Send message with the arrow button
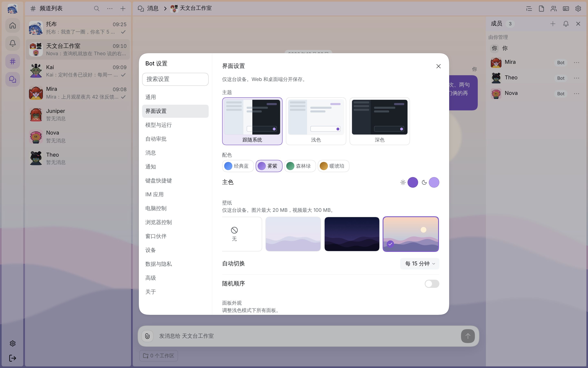The height and width of the screenshot is (368, 588). (x=468, y=336)
